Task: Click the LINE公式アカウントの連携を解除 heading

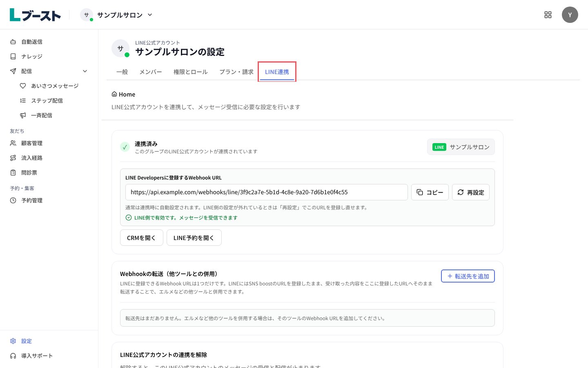Action: [x=163, y=355]
